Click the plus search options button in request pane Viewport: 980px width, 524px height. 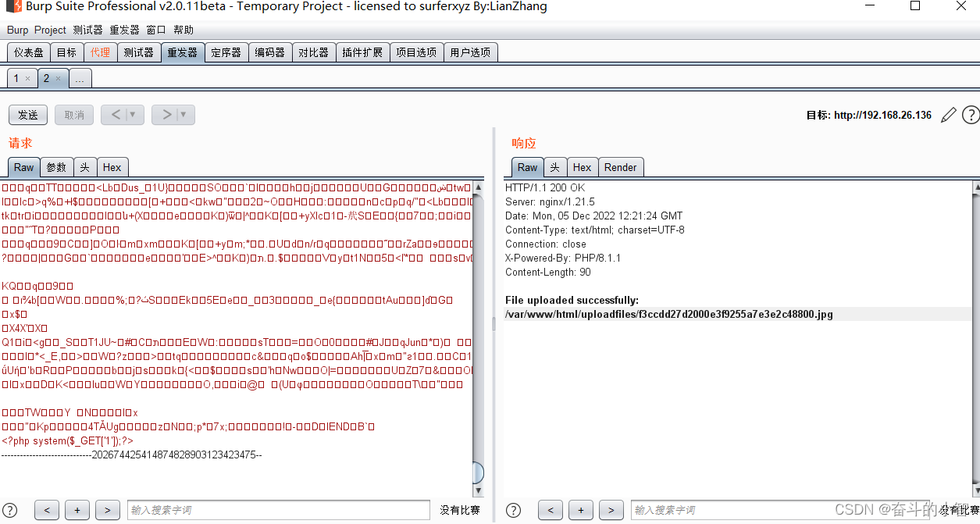(77, 510)
